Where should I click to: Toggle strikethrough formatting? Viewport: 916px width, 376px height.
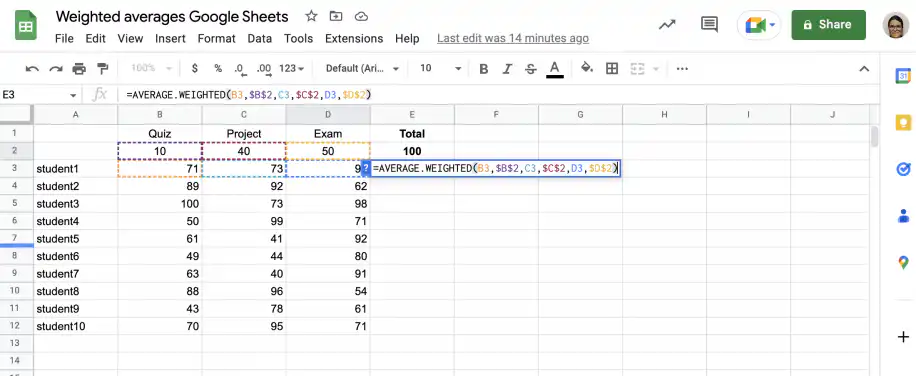click(x=530, y=69)
